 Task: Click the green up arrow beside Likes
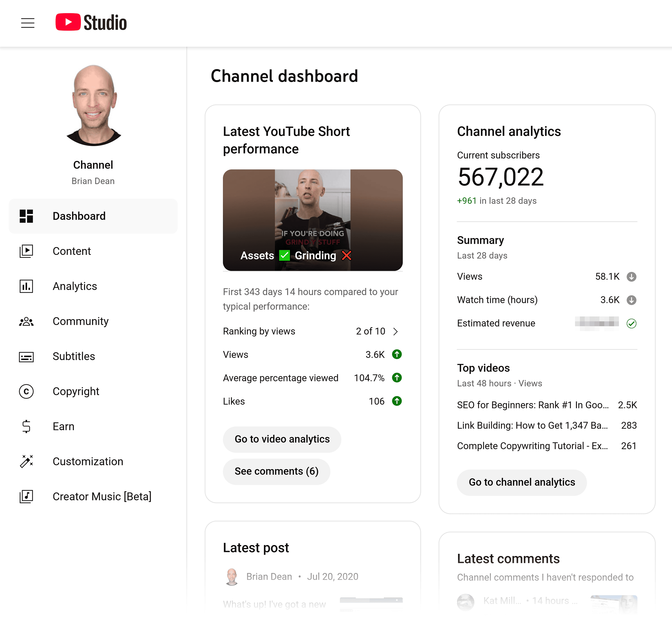[397, 401]
